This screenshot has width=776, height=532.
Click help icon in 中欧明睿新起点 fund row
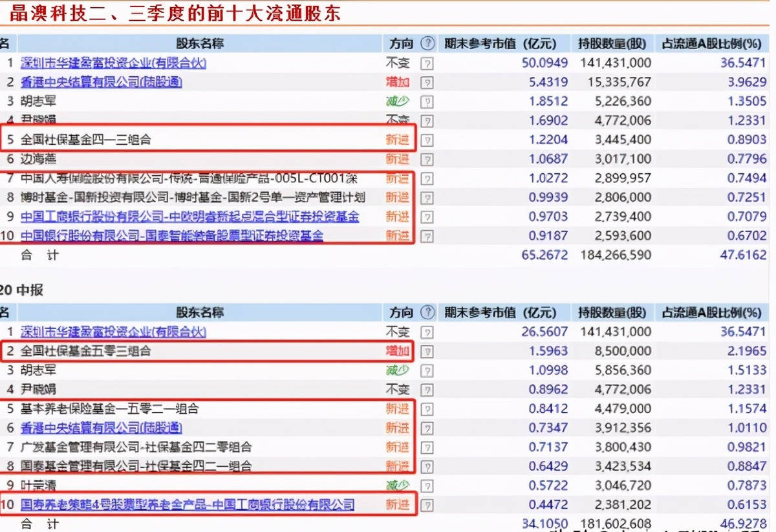pos(427,217)
